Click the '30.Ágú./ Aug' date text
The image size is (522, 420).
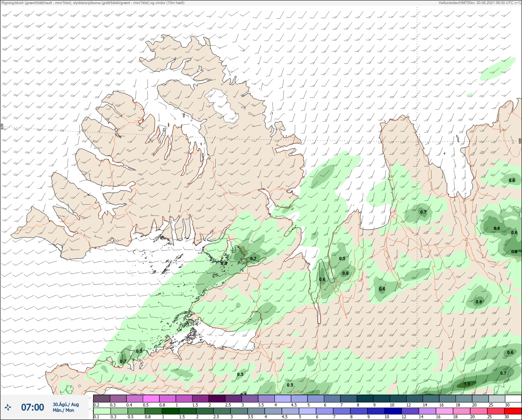point(66,405)
